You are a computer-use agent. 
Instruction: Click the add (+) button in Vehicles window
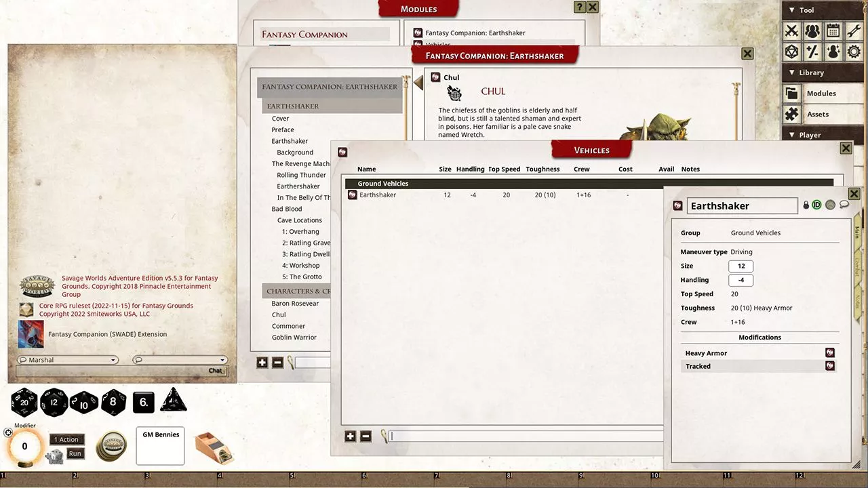tap(350, 436)
